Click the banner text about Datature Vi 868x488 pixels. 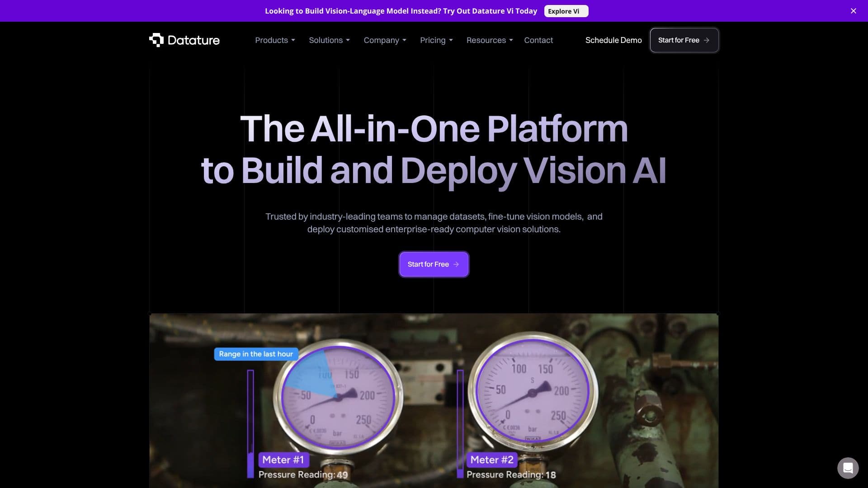pos(401,11)
